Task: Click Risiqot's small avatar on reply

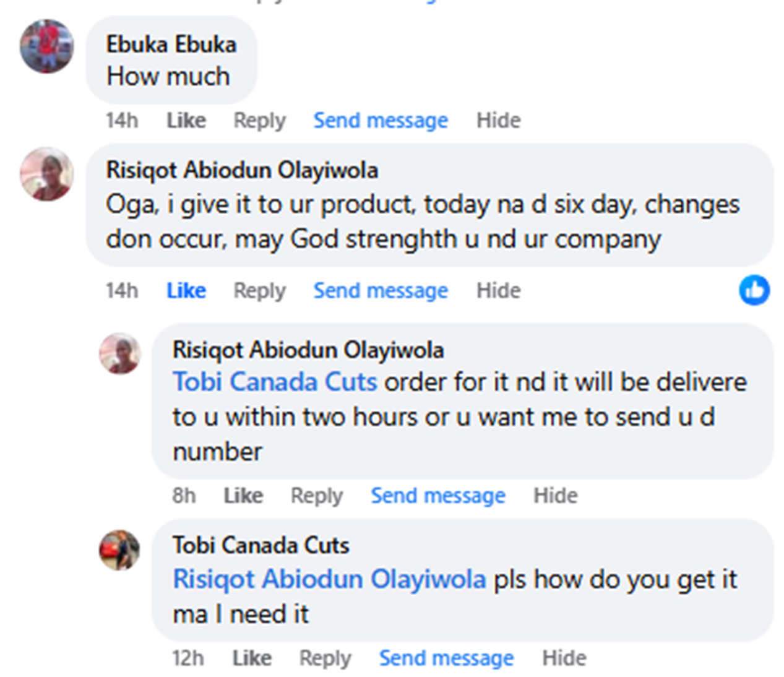Action: pyautogui.click(x=120, y=353)
